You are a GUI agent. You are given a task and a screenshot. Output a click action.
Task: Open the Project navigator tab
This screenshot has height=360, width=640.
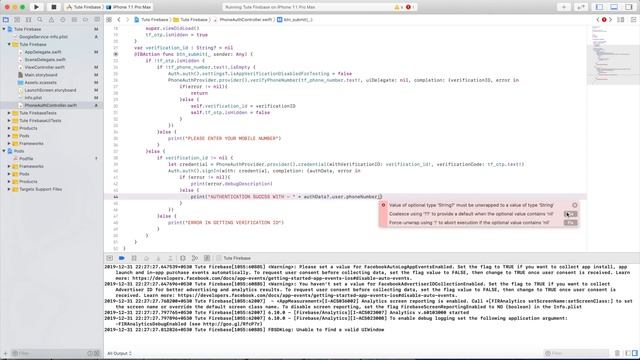click(x=6, y=20)
